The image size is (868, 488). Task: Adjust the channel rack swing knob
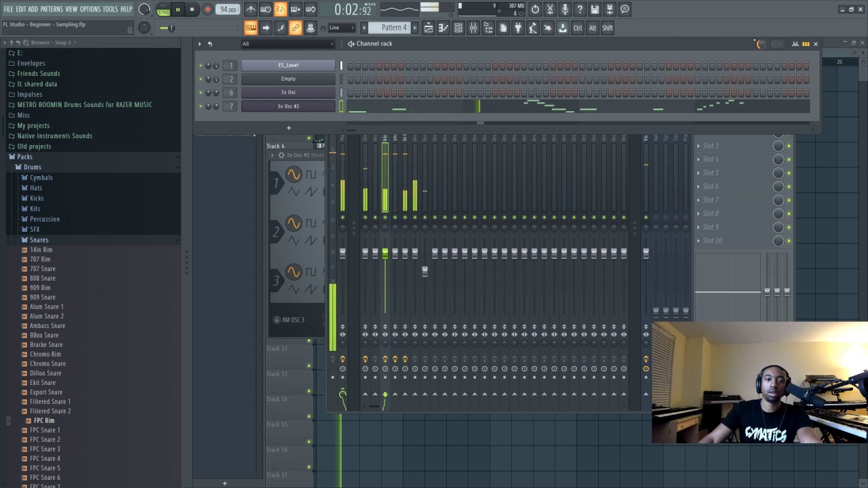[x=760, y=44]
